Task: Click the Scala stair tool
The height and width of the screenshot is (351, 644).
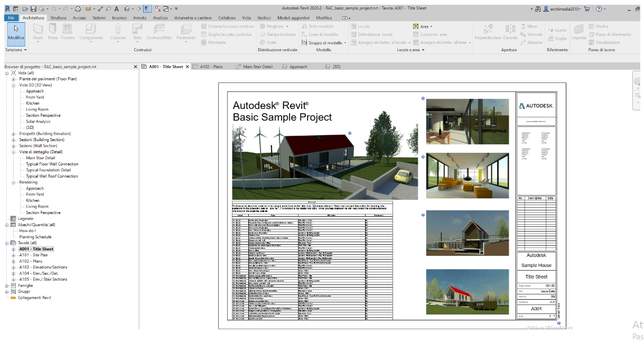Action: click(267, 42)
